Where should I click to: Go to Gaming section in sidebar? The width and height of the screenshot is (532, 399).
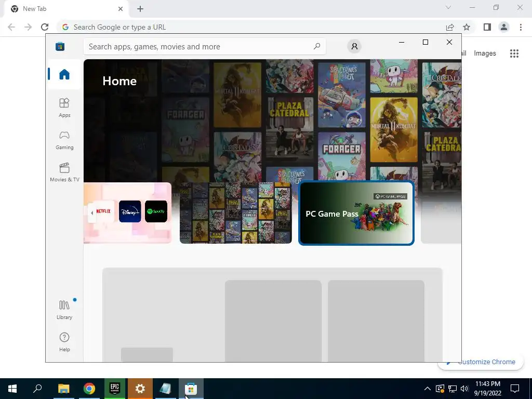pyautogui.click(x=64, y=140)
